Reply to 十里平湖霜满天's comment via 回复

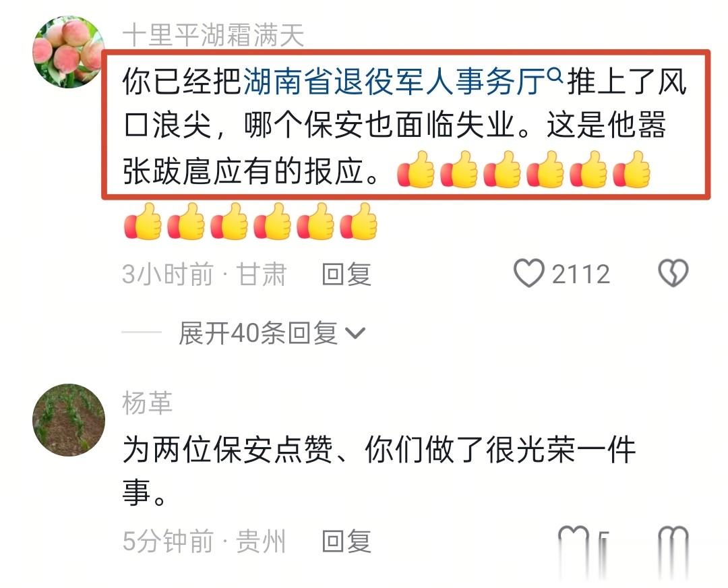point(347,274)
